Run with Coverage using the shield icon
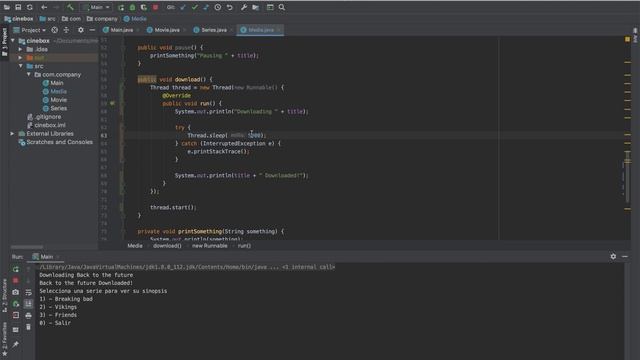The width and height of the screenshot is (640, 360). point(144,7)
